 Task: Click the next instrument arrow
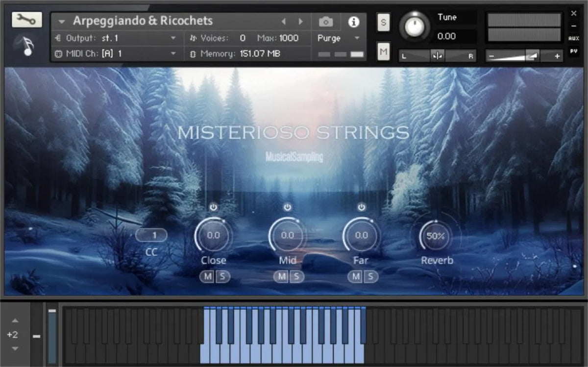301,21
